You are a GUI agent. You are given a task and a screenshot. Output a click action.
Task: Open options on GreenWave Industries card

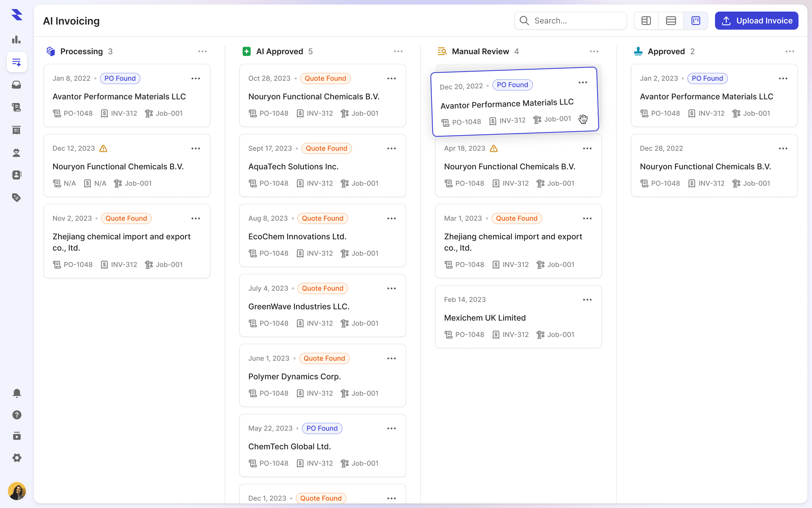pyautogui.click(x=392, y=289)
